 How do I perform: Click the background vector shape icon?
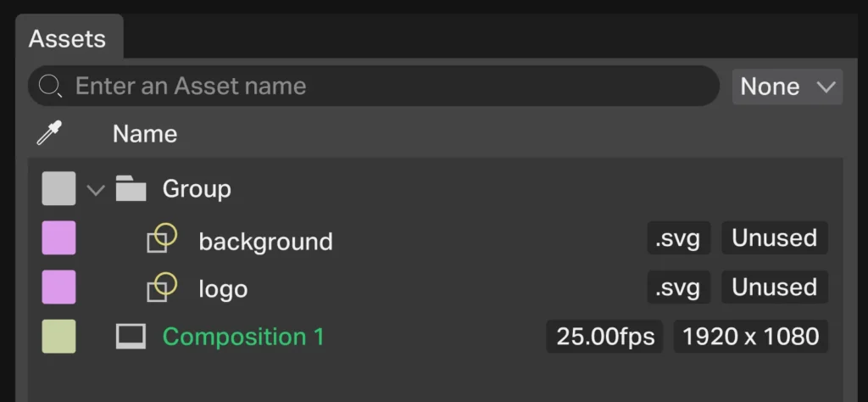pyautogui.click(x=161, y=238)
